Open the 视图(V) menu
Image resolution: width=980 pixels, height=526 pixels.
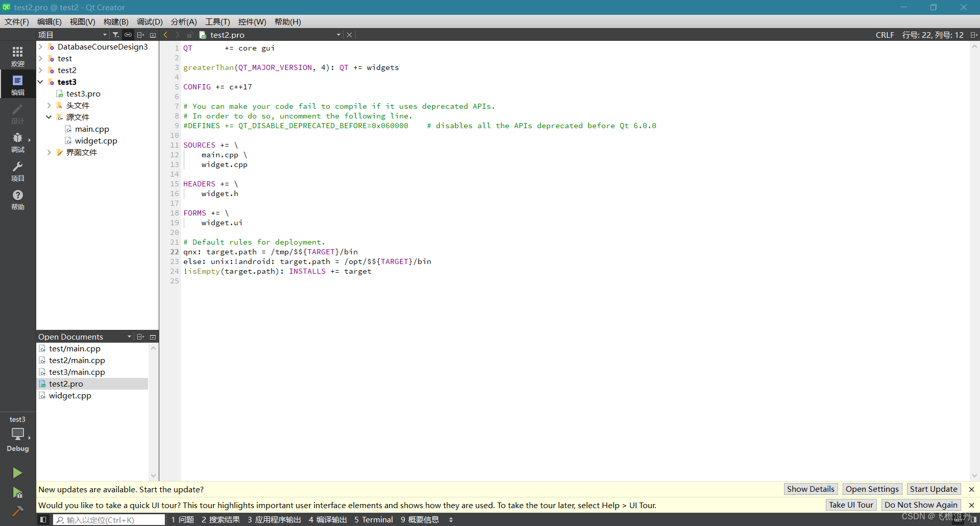point(83,21)
